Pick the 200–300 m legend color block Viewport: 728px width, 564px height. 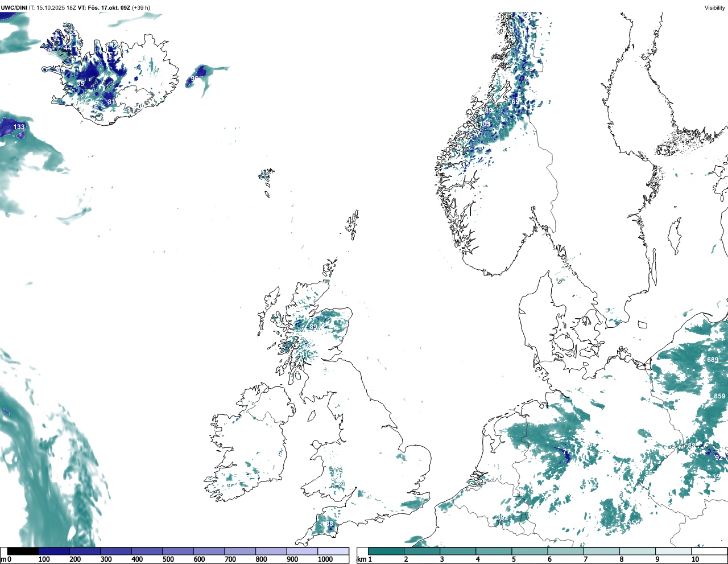click(85, 551)
